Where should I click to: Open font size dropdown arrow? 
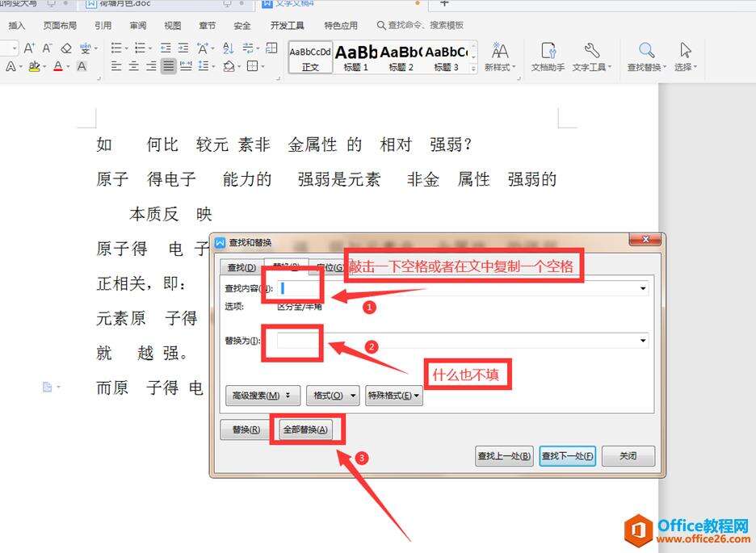pyautogui.click(x=15, y=48)
